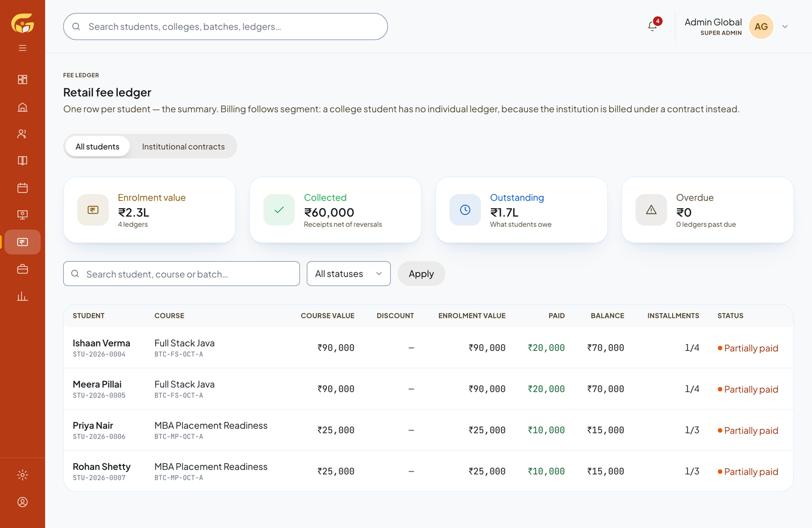The image size is (812, 528).
Task: Click Priya Nair's 1/3 installments value
Action: tap(692, 430)
